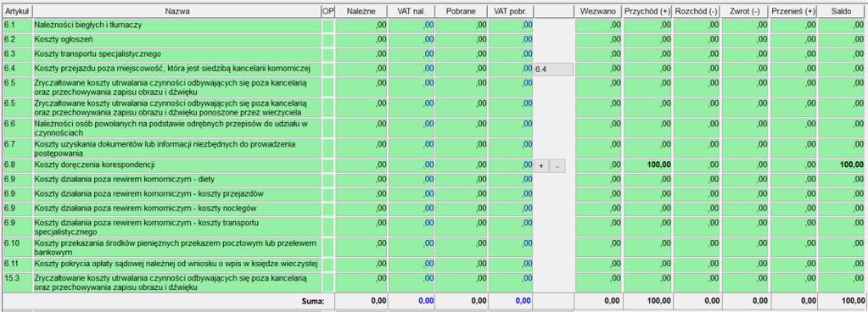Select the row 'Należności biegłych i tłumaczy'

(x=176, y=25)
